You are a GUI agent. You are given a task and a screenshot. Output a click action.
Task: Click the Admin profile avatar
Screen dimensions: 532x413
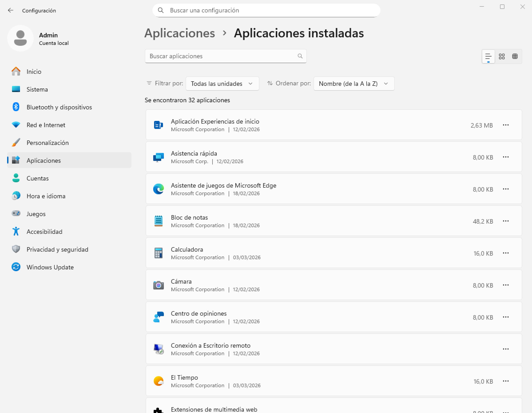pyautogui.click(x=20, y=38)
